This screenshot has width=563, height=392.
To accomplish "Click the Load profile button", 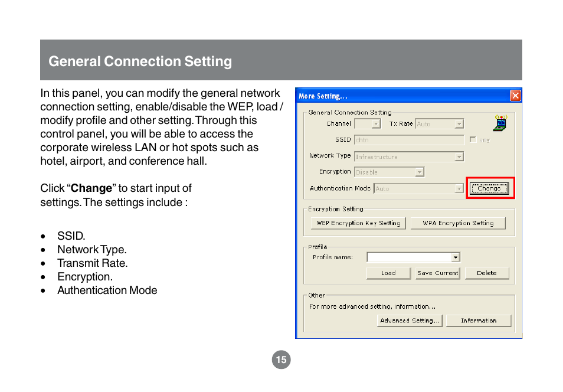I will pos(388,273).
